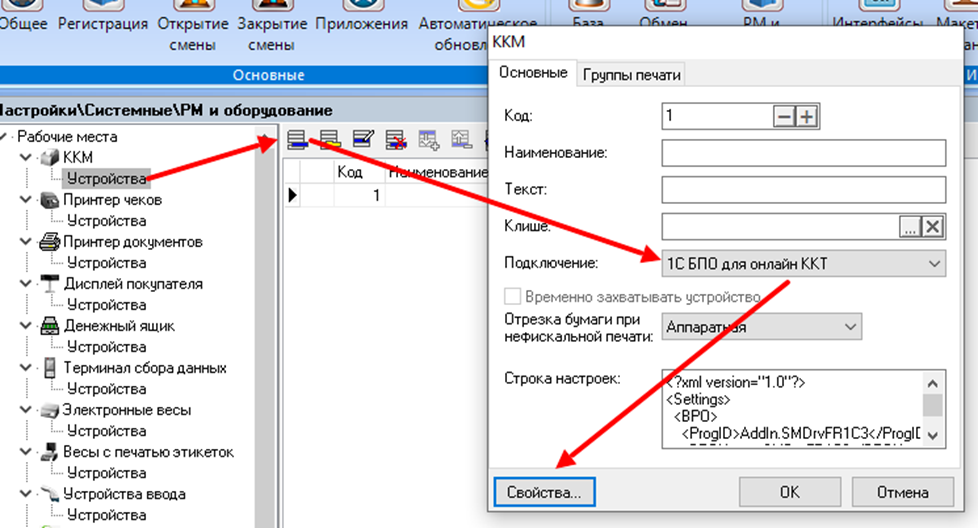This screenshot has height=528, width=978.
Task: Click the textarea scrollbar up arrow
Action: (x=932, y=383)
